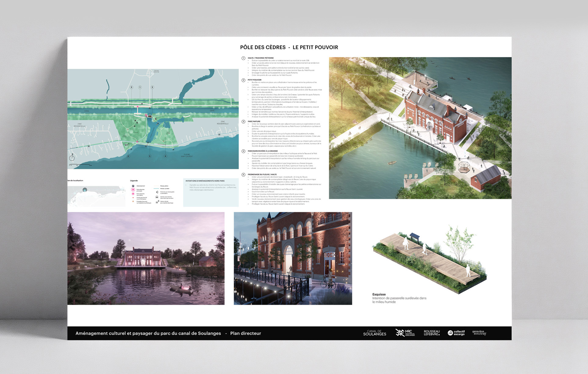Click the Canal de Soulanges logo

tap(375, 333)
